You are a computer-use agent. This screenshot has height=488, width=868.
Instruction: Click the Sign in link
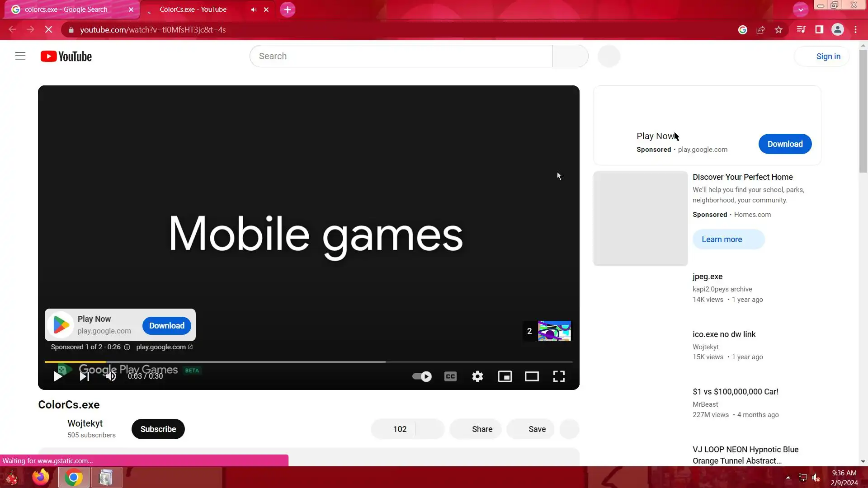click(828, 56)
